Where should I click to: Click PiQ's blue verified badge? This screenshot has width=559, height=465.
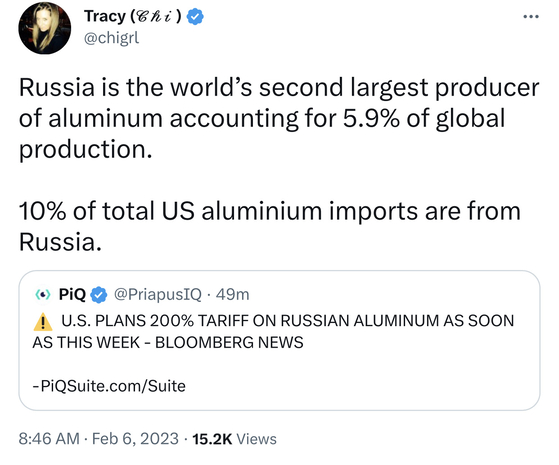99,295
